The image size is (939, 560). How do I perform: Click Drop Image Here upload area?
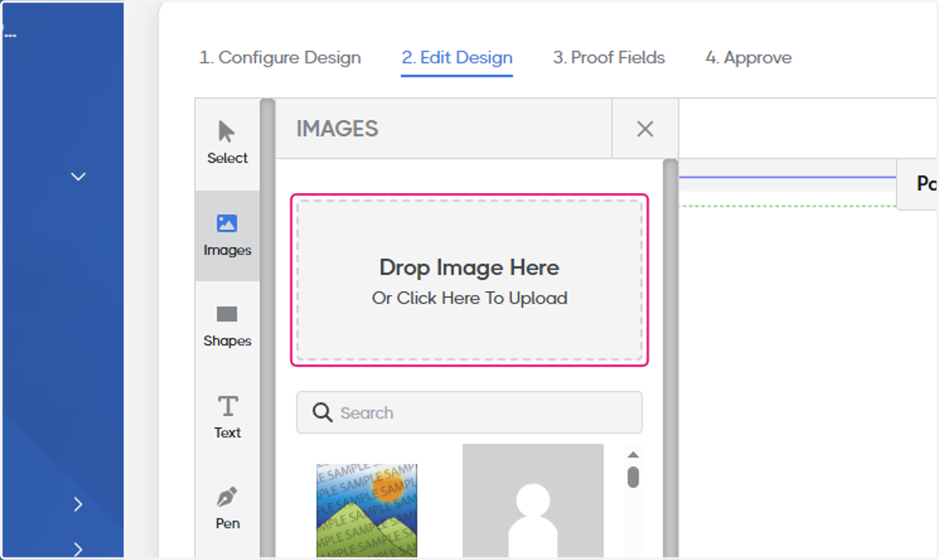coord(469,280)
